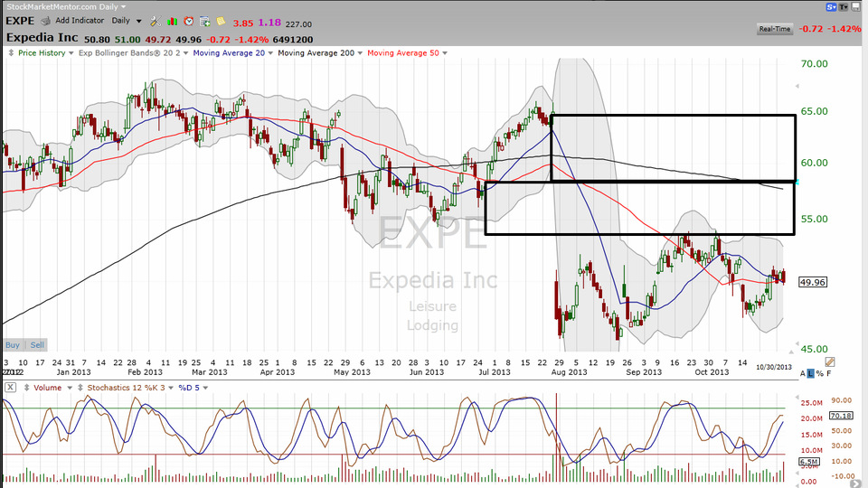Click the 45.00 price axis label

(x=815, y=349)
